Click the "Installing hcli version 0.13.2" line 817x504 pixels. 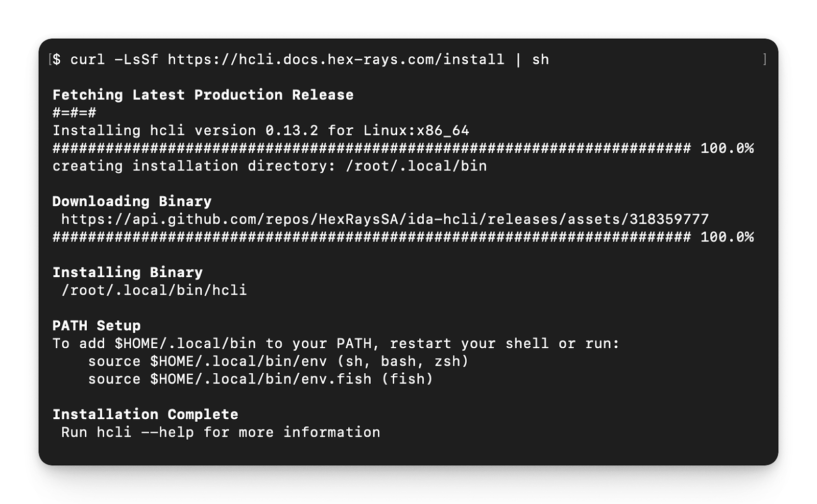point(260,131)
